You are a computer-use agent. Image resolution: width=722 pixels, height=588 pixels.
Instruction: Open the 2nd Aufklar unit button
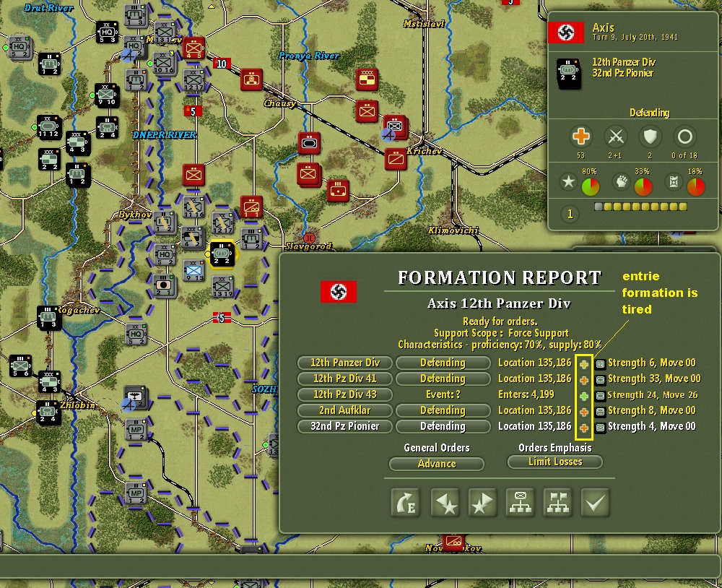point(345,410)
